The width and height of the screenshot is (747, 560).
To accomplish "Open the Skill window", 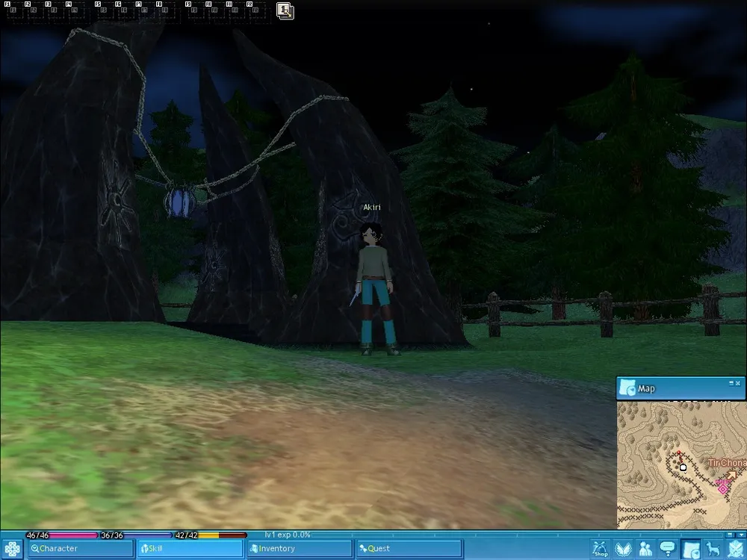I will [x=190, y=549].
